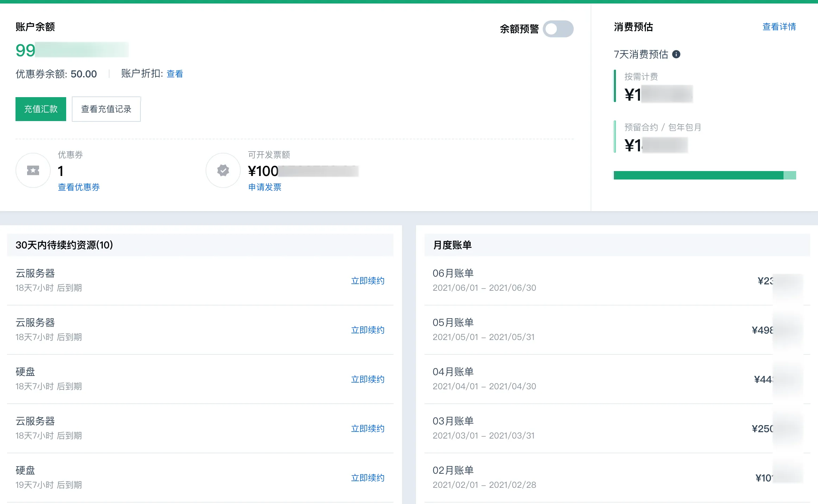818x504 pixels.
Task: Renew the first 云服务器 via 立即续约
Action: tap(367, 281)
